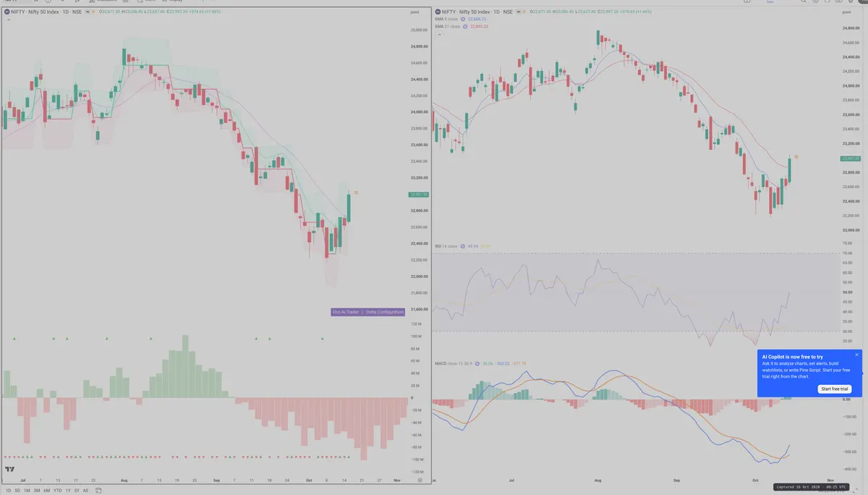
Task: Click the right chart current price tag
Action: click(850, 158)
